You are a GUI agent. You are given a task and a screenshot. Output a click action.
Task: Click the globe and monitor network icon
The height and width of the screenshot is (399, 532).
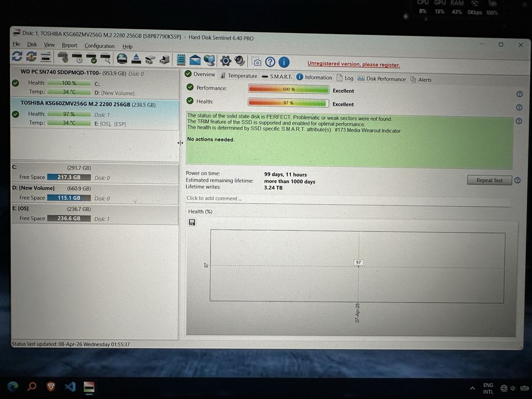(209, 60)
